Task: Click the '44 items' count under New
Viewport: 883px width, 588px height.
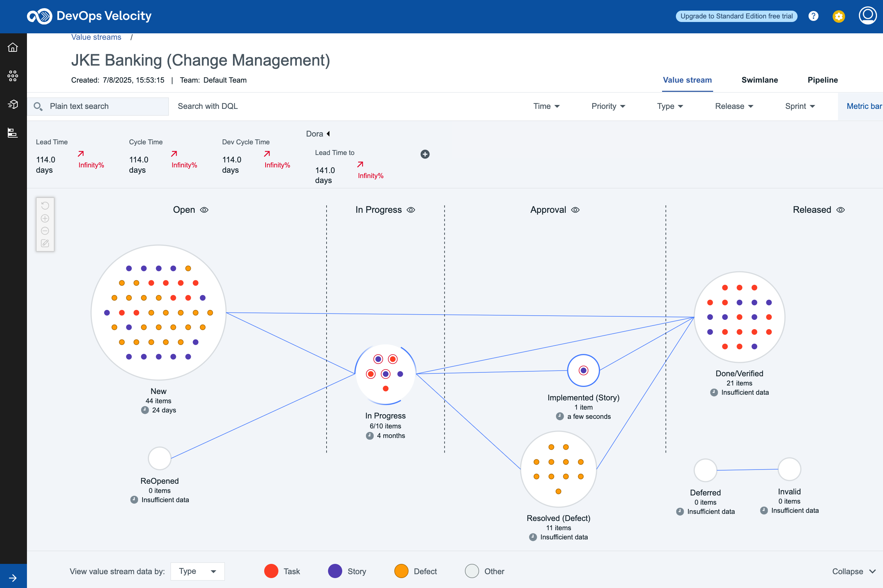Action: click(x=158, y=401)
